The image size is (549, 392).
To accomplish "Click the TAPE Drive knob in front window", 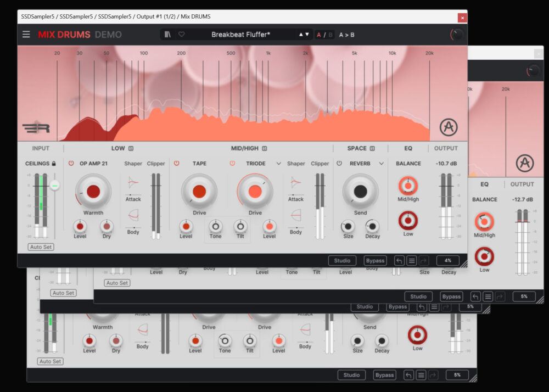I will 199,192.
